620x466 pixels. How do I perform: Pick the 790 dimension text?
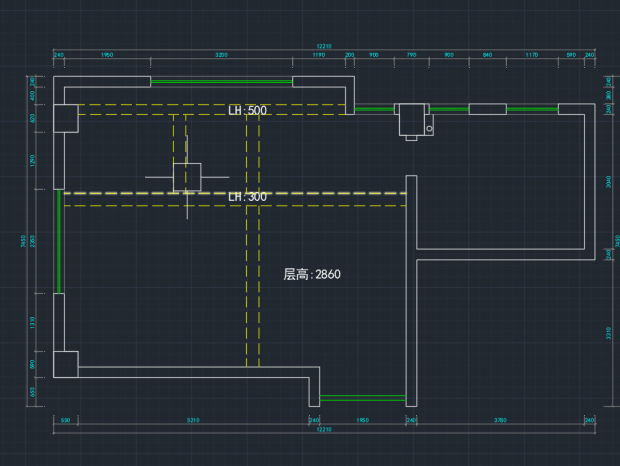tap(412, 55)
